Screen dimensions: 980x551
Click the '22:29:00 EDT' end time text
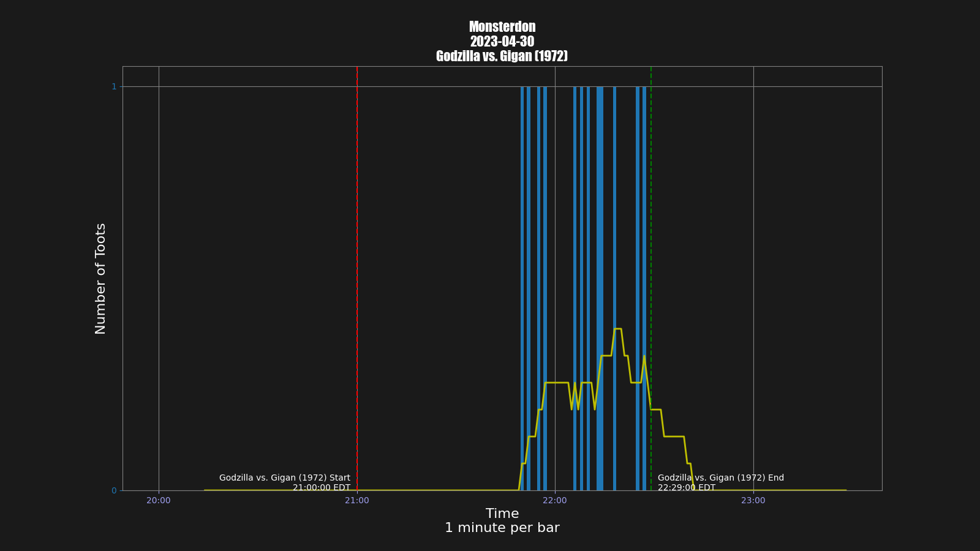(x=687, y=487)
